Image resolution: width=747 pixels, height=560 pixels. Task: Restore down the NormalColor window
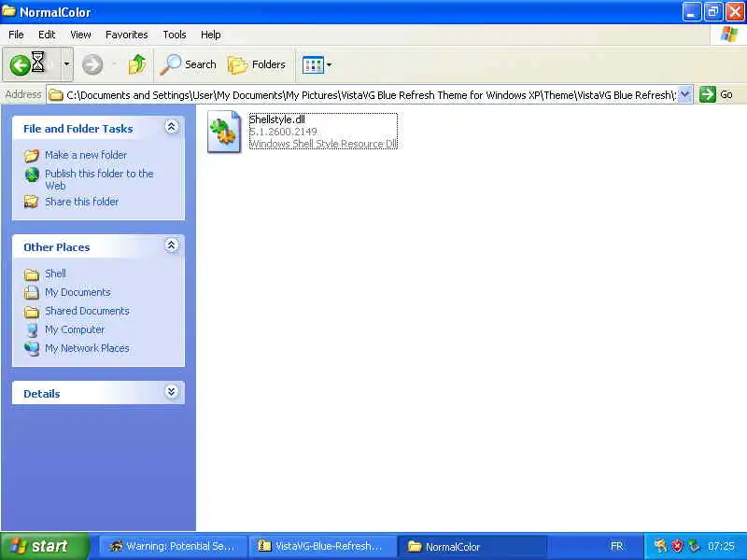tap(713, 12)
